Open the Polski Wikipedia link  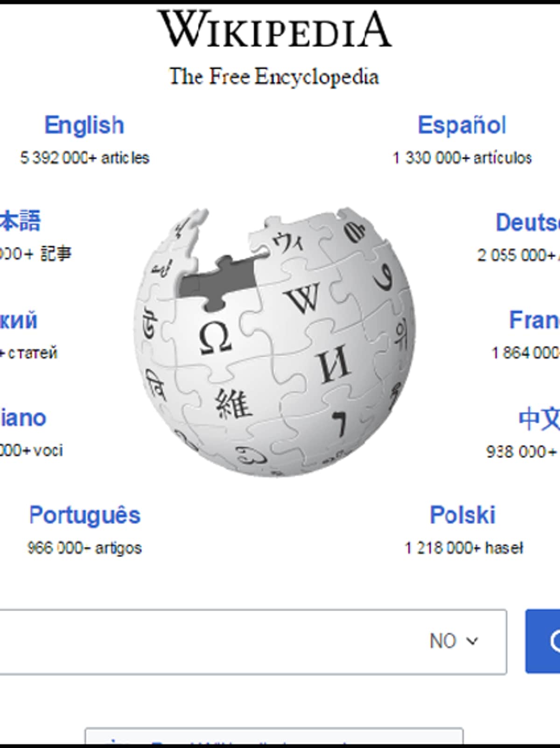pos(462,515)
